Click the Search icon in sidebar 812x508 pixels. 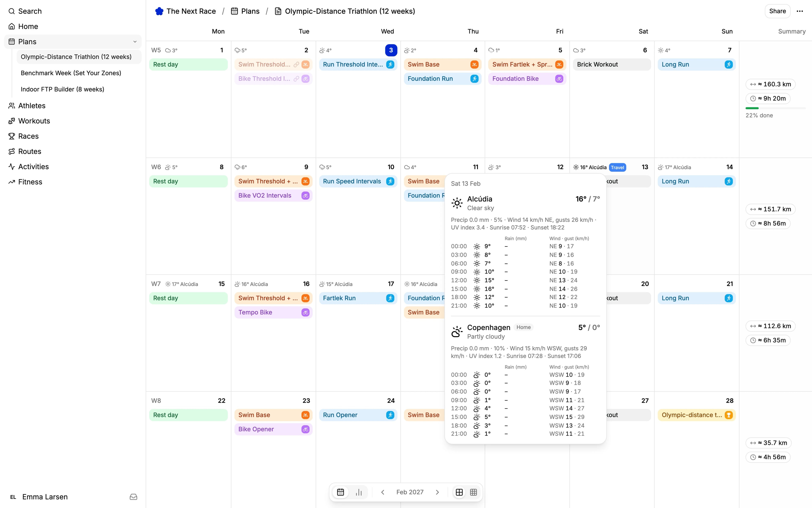tap(12, 11)
